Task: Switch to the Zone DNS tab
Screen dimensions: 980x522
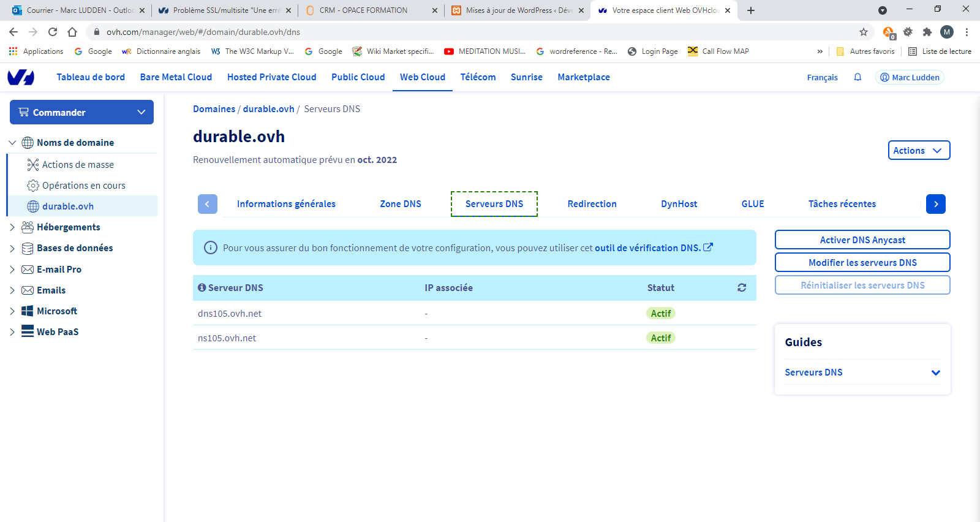Action: (x=400, y=204)
